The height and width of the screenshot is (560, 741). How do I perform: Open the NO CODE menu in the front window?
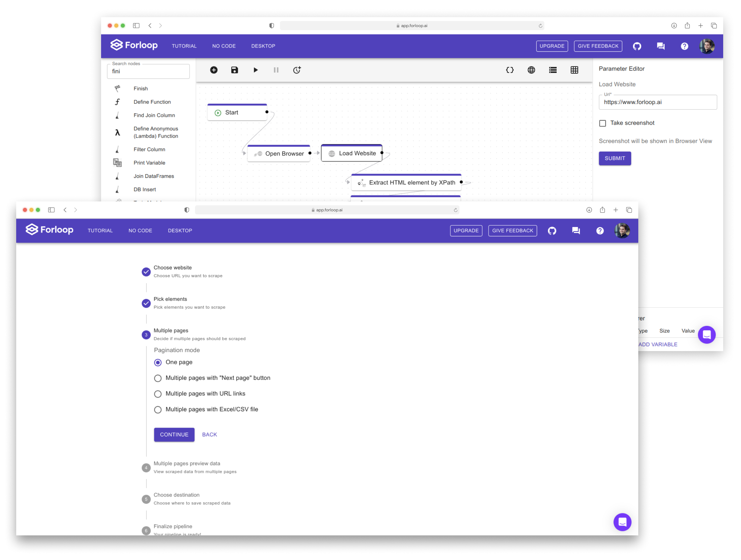coord(140,231)
